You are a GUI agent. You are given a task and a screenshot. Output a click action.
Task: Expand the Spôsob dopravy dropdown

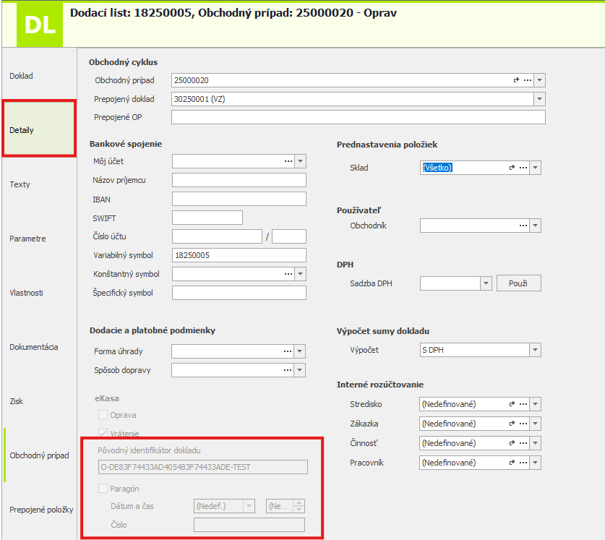click(299, 370)
